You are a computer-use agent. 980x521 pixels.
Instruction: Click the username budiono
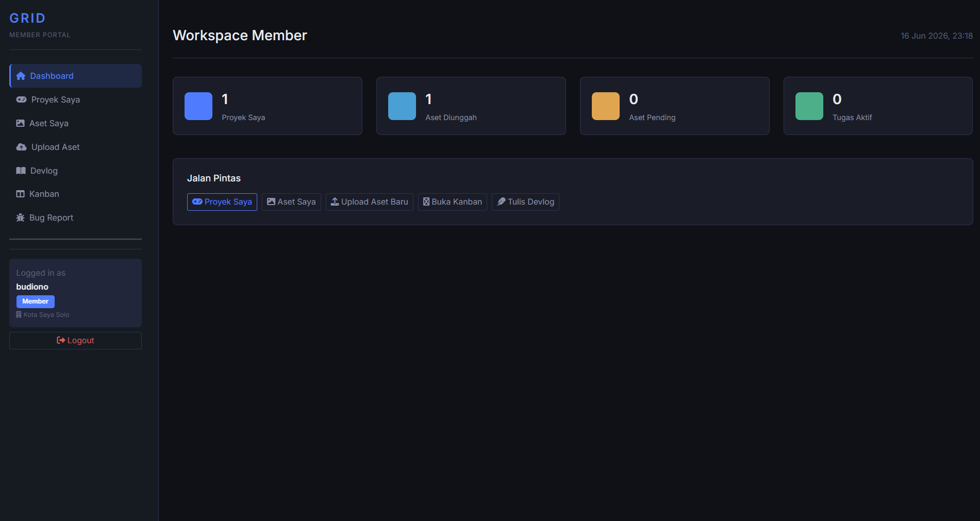pyautogui.click(x=32, y=287)
